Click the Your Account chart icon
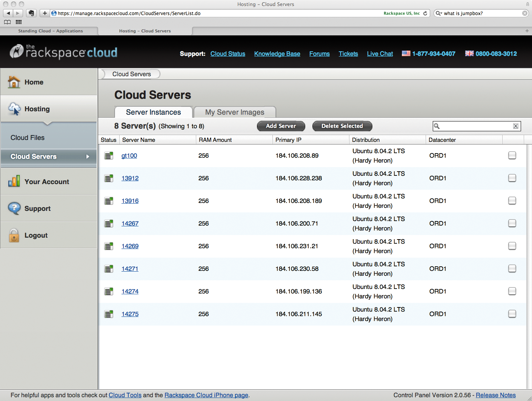The image size is (532, 401). point(14,181)
